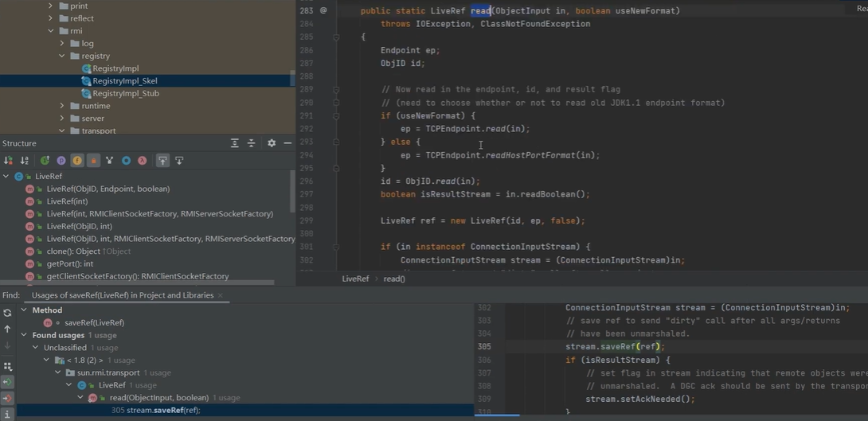Toggle Show non-public members lock filter
The height and width of the screenshot is (421, 868).
tap(93, 161)
